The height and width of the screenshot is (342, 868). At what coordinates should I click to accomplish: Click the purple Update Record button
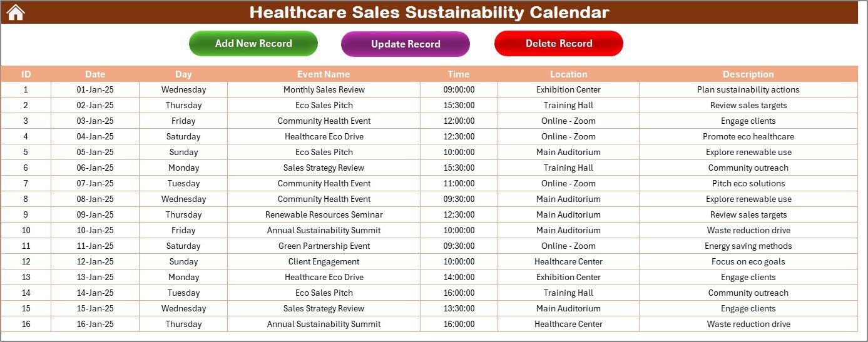(x=405, y=44)
